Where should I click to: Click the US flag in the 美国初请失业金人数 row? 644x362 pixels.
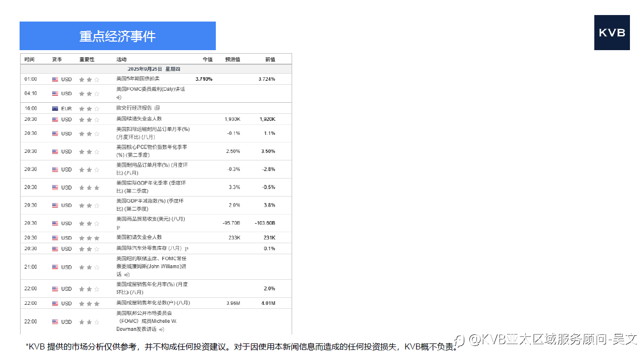point(55,238)
